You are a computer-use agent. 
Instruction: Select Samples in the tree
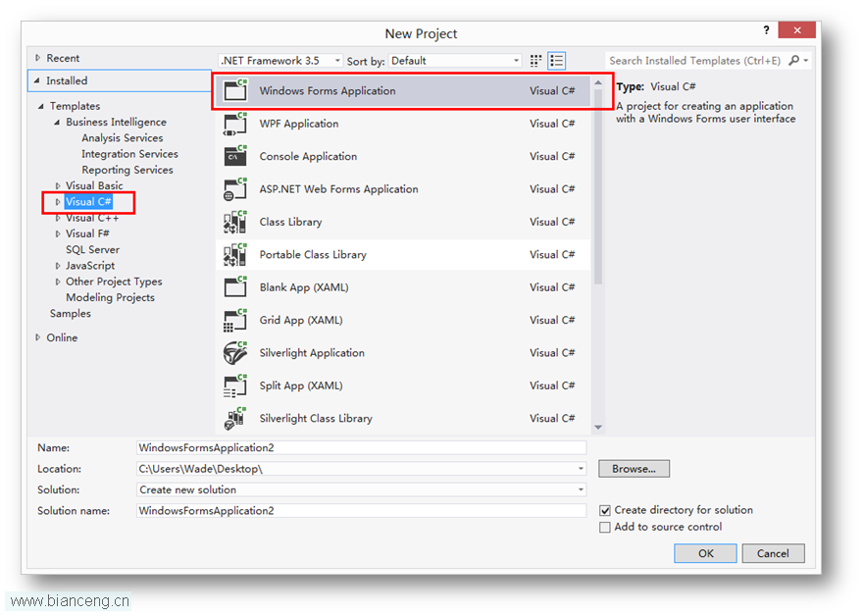70,313
